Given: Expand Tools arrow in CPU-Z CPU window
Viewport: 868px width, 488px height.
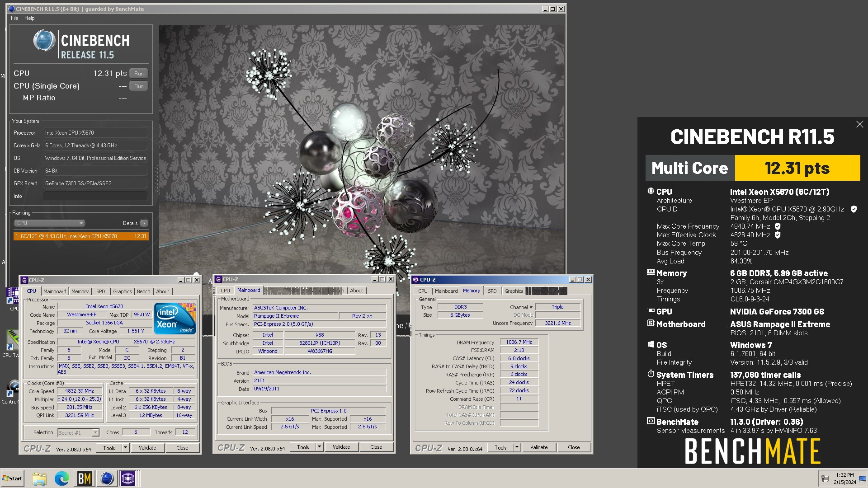Looking at the screenshot, I should pyautogui.click(x=126, y=448).
